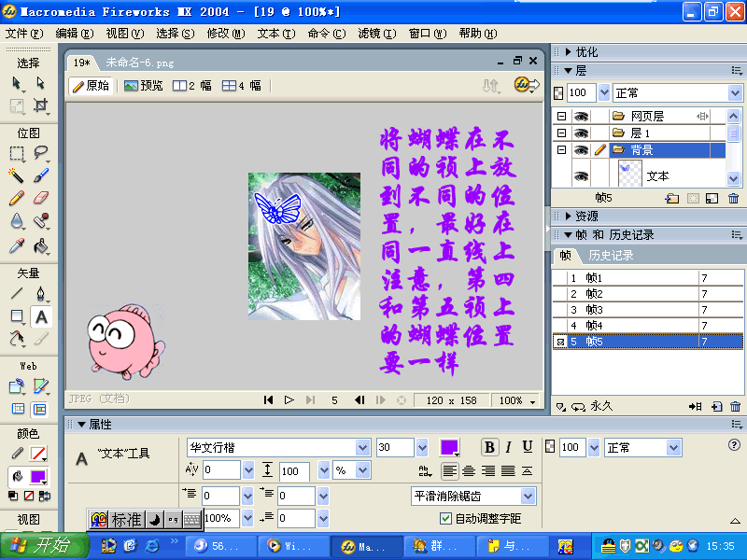The height and width of the screenshot is (560, 747).
Task: Click the Show slices and hotspots icon
Action: click(x=39, y=409)
